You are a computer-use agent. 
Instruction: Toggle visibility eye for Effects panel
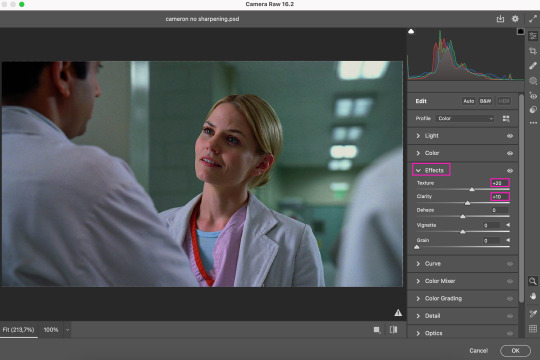pos(510,171)
